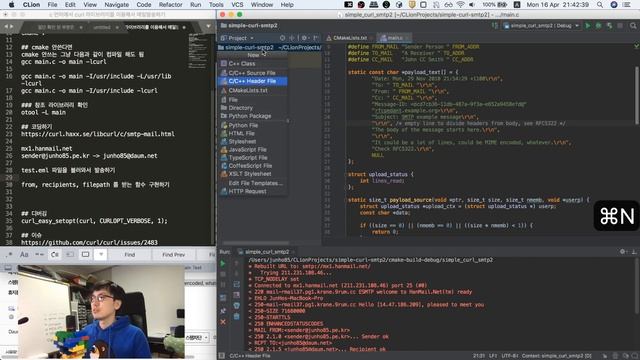Click the red Close X in Run panel
The height and width of the screenshot is (360, 640).
click(x=223, y=322)
